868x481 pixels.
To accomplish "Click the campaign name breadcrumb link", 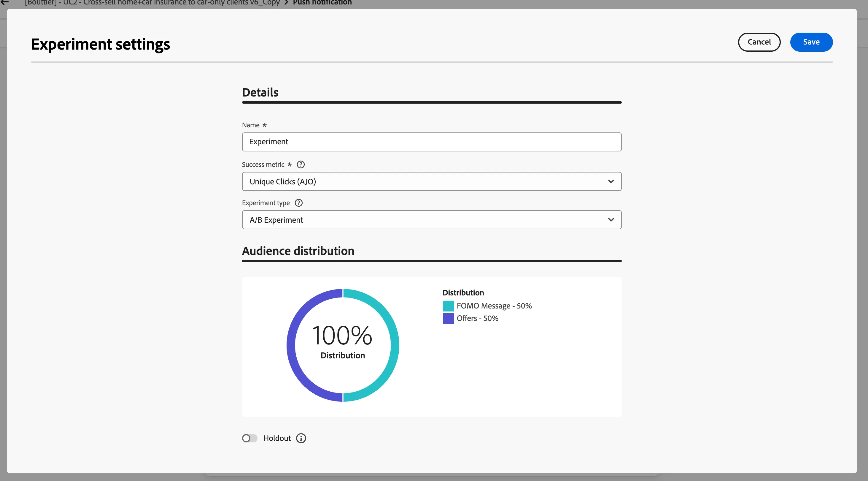I will tap(152, 3).
